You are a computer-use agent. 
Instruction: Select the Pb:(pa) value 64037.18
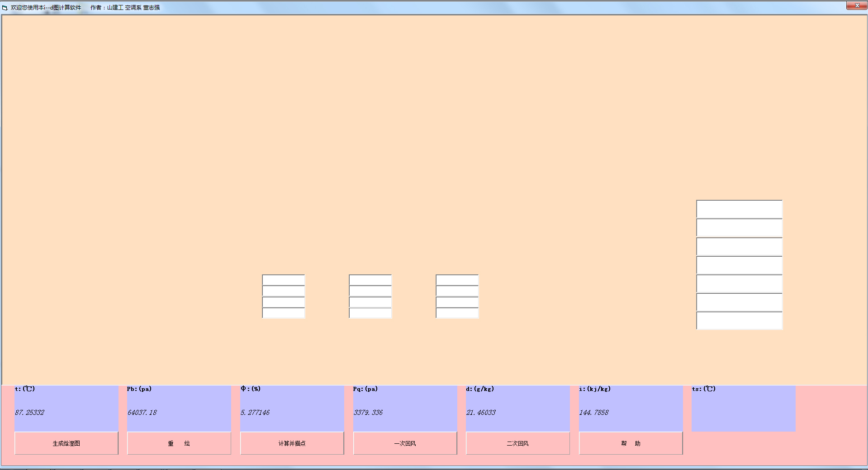click(142, 413)
